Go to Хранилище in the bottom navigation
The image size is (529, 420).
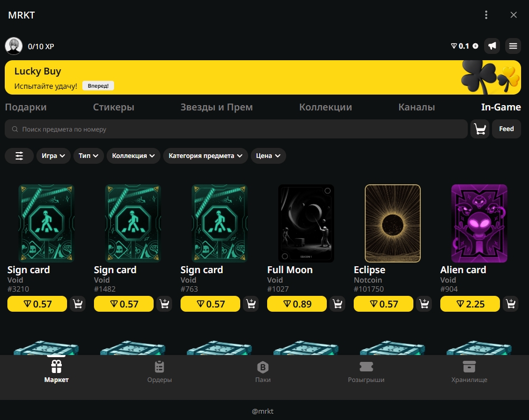pyautogui.click(x=469, y=372)
